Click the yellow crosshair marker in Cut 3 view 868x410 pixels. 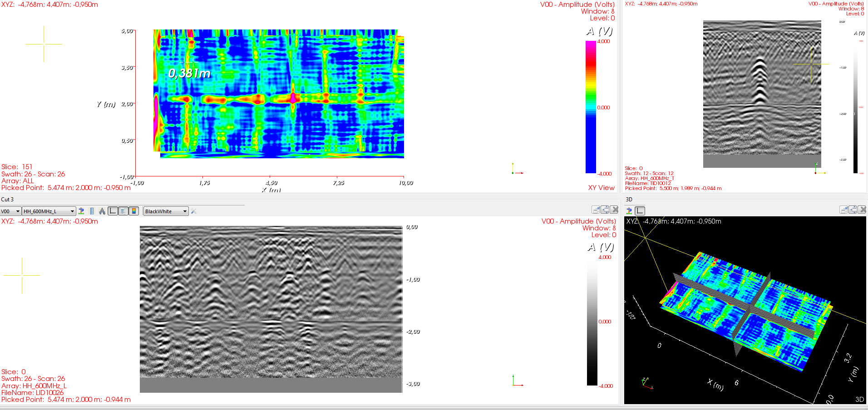(22, 275)
